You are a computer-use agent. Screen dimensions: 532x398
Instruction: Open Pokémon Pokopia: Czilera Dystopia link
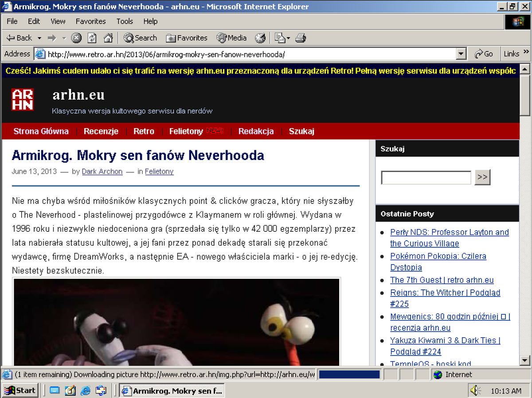pyautogui.click(x=438, y=262)
